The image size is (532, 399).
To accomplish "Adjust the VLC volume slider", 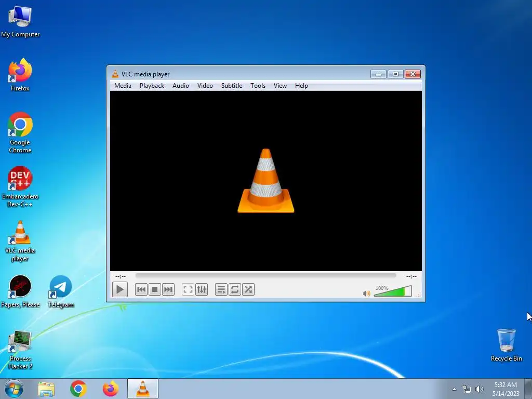I will coord(393,291).
